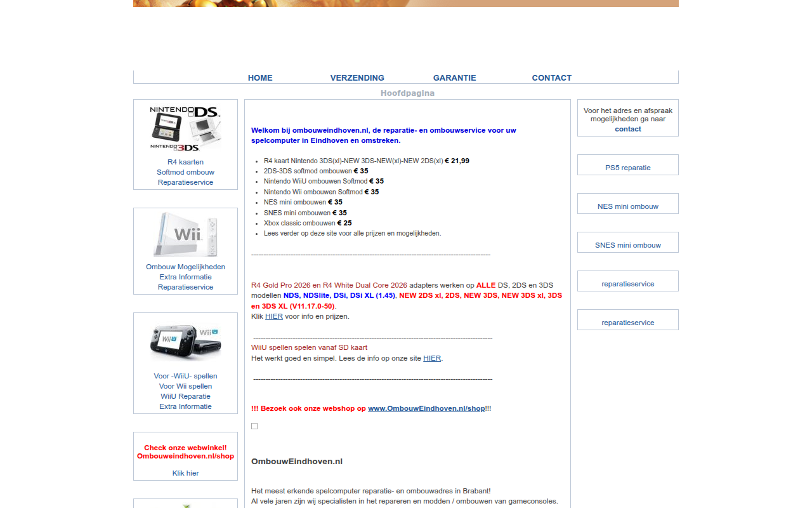Screen dimensions: 812x508
Task: Open the HOME menu item
Action: pyautogui.click(x=260, y=77)
